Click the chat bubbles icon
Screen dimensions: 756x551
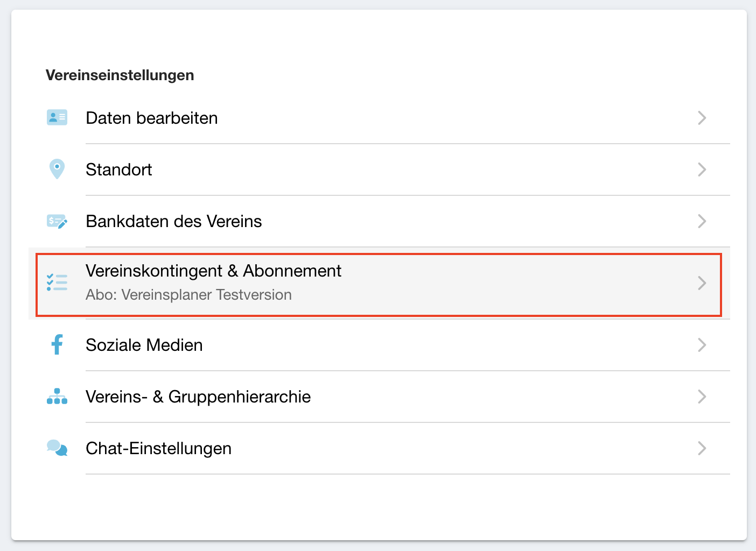(x=57, y=448)
